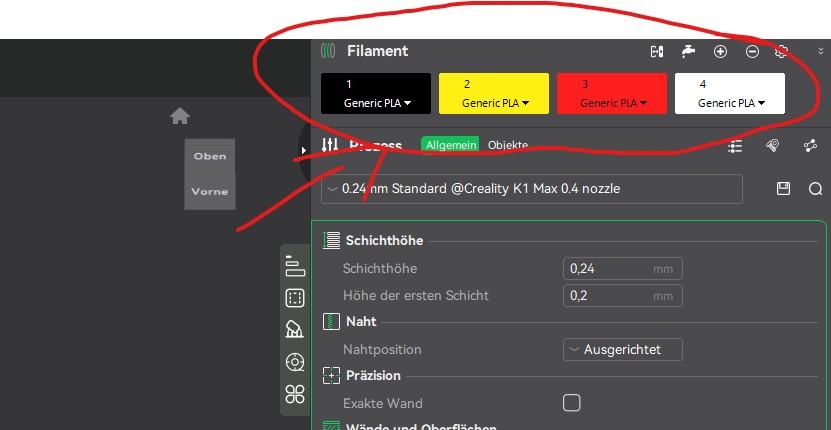Image resolution: width=831 pixels, height=430 pixels.
Task: Click the Schichthöhe value input field
Action: [x=606, y=268]
